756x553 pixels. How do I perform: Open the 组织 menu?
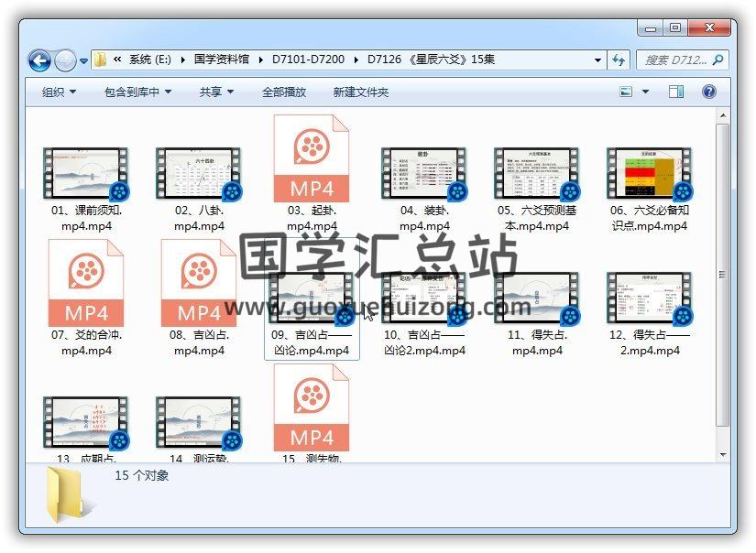[59, 92]
